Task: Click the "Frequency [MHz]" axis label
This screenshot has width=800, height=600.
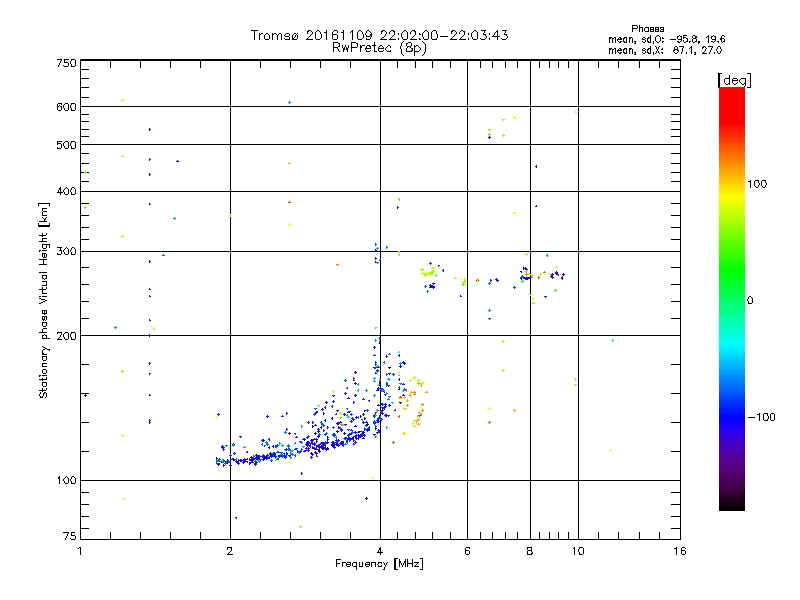Action: click(379, 564)
